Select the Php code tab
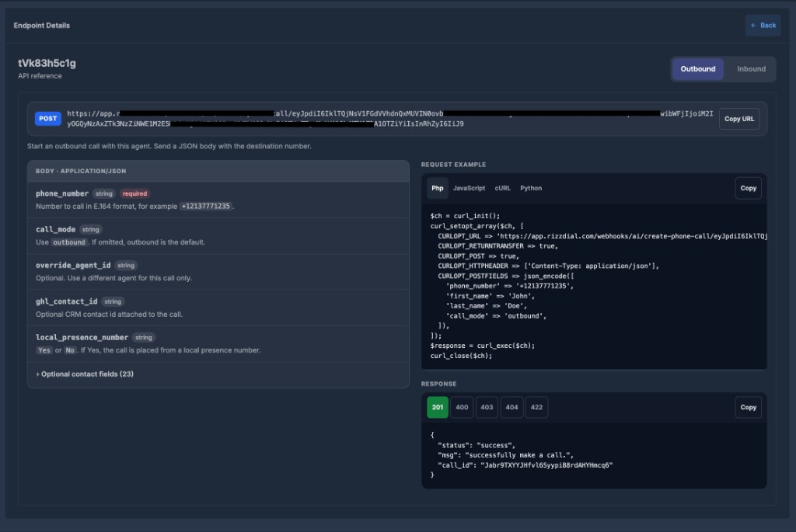 (x=437, y=188)
